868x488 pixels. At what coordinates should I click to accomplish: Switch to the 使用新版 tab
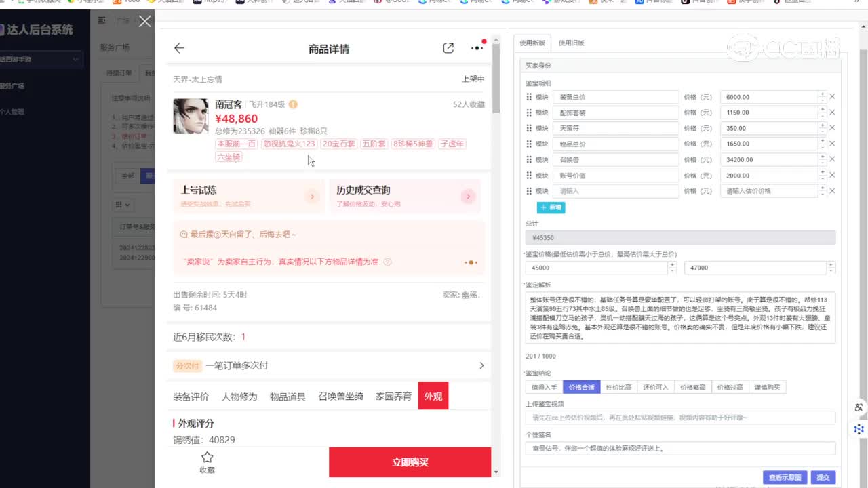(532, 43)
